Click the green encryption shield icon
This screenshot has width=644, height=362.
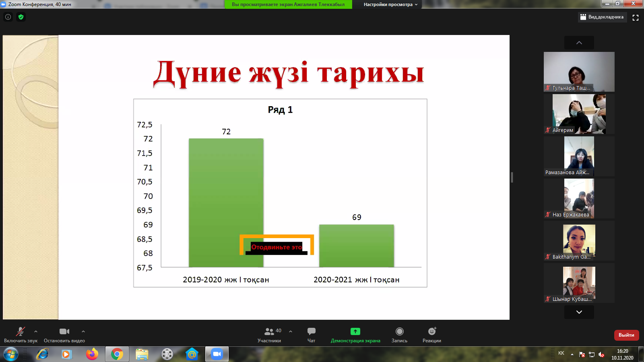click(21, 17)
